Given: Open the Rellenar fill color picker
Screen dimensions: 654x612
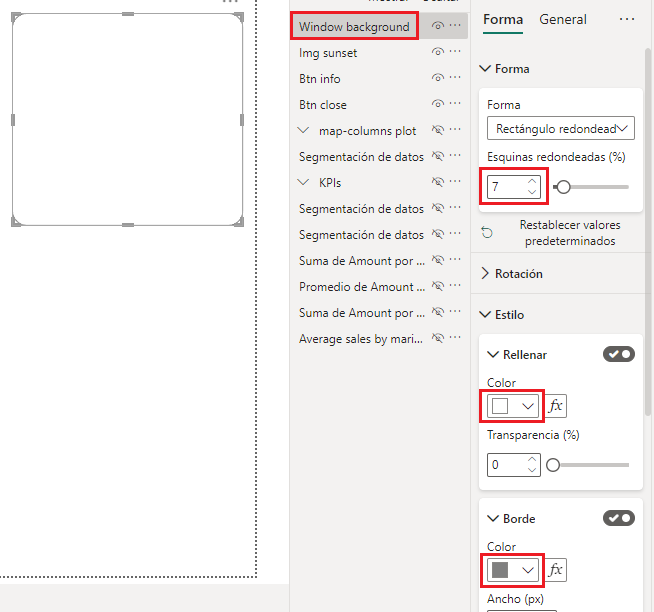Looking at the screenshot, I should tap(513, 406).
